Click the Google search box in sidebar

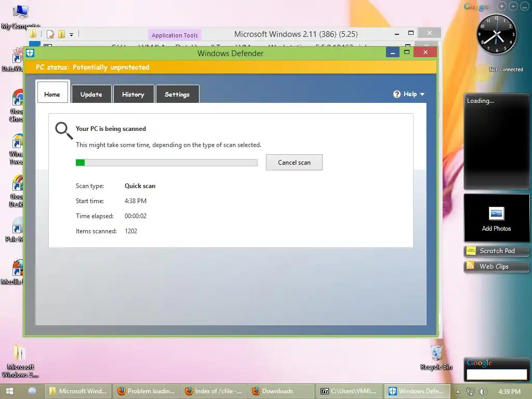pos(496,374)
